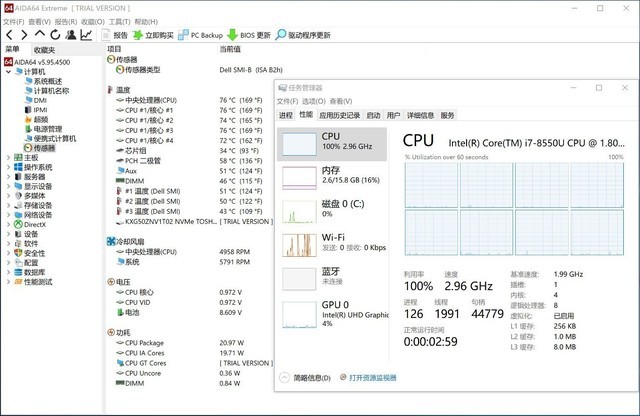
Task: Select 系统概述 in the tree
Action: 43,81
